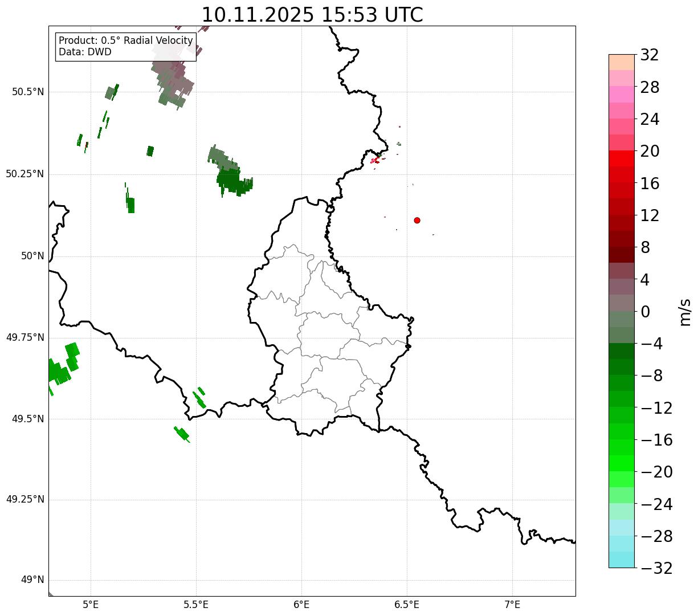
Task: Click the colorbar value 8
Action: 645,248
